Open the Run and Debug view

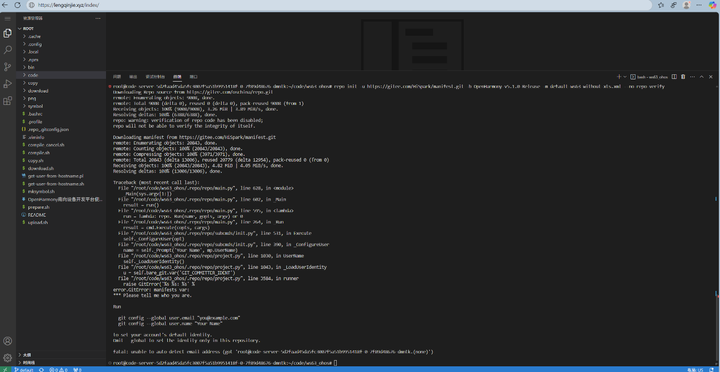point(7,84)
